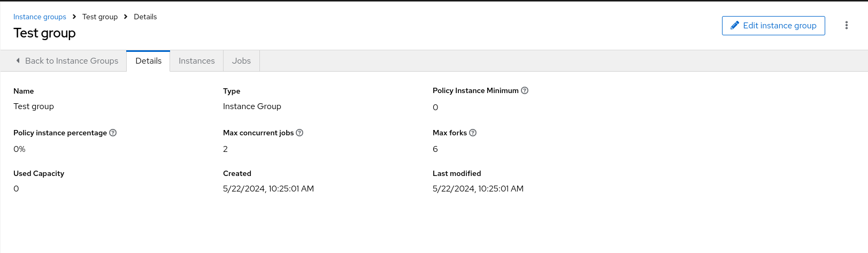
Task: Click help icon beside Policy Instance Minimum
Action: [525, 90]
